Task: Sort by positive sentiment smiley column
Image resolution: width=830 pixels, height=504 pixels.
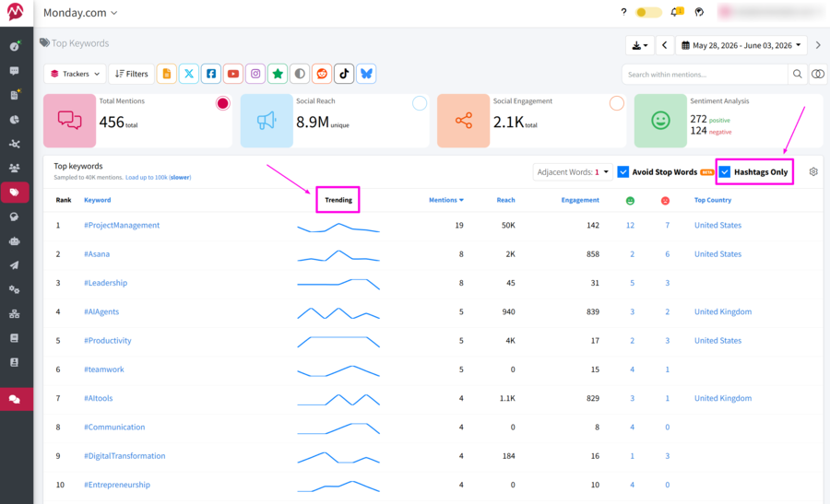Action: 630,201
